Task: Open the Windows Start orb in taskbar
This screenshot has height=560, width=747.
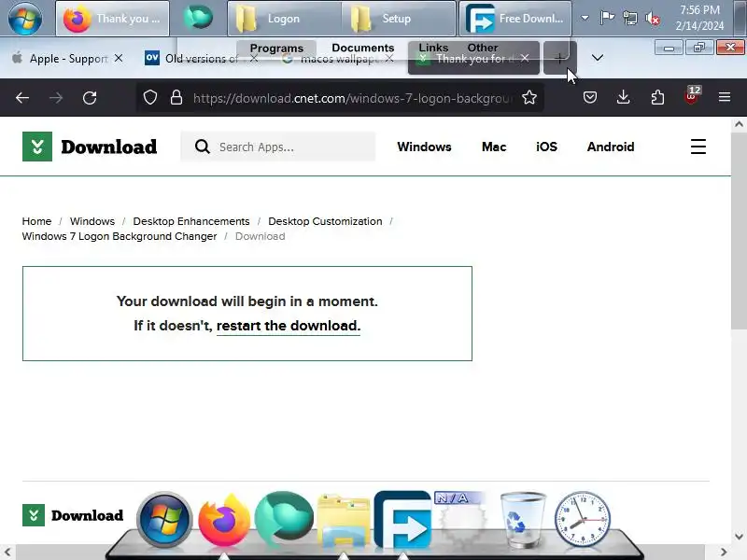Action: [x=25, y=18]
